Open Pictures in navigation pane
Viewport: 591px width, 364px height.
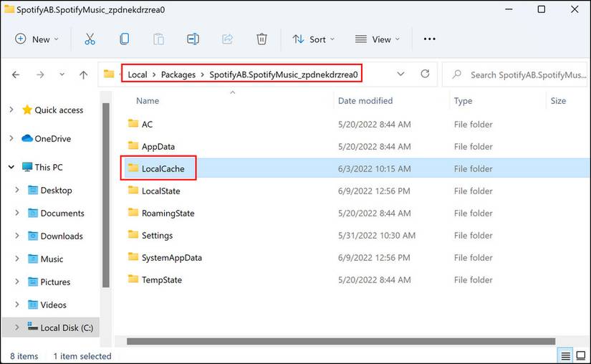(55, 282)
